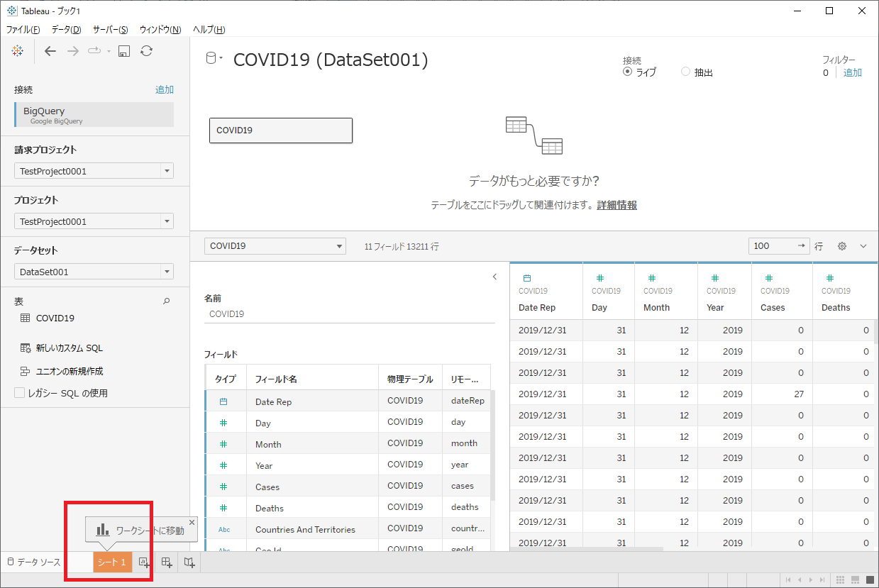Expand the grid options chevron beside the gear
This screenshot has height=588, width=879.
[x=863, y=246]
